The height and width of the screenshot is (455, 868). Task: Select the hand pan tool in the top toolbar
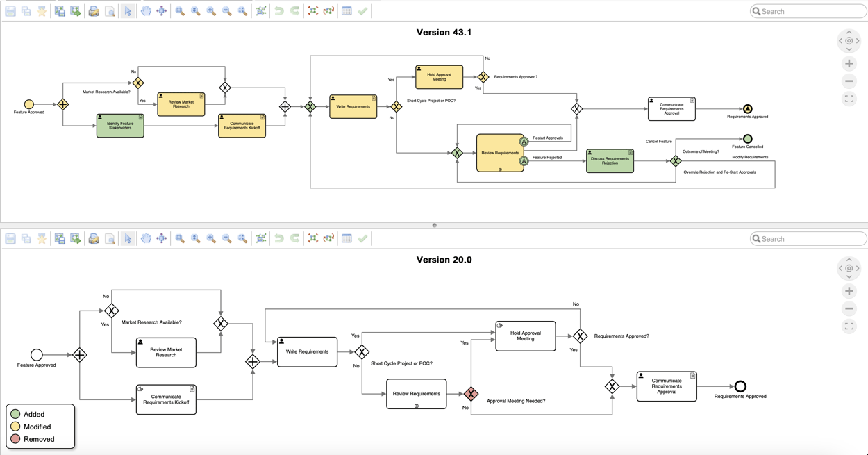146,10
